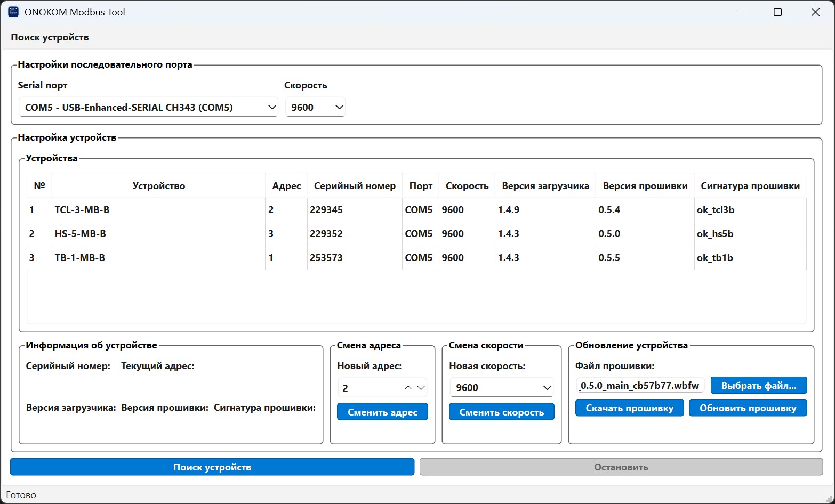Maximize the ONOKOM Modbus Tool window

[x=777, y=12]
